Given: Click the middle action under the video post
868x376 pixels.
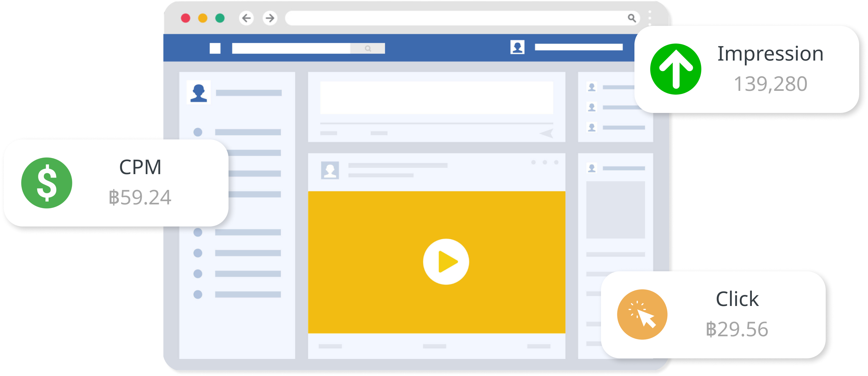Looking at the screenshot, I should (434, 346).
